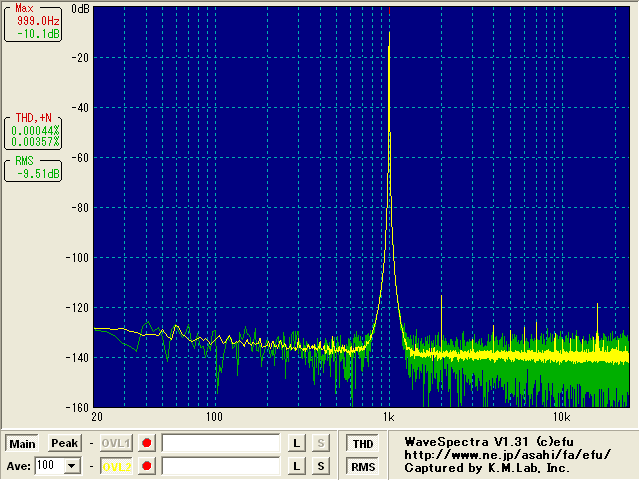The width and height of the screenshot is (640, 480).
Task: Toggle the RMS measurement button
Action: (363, 467)
